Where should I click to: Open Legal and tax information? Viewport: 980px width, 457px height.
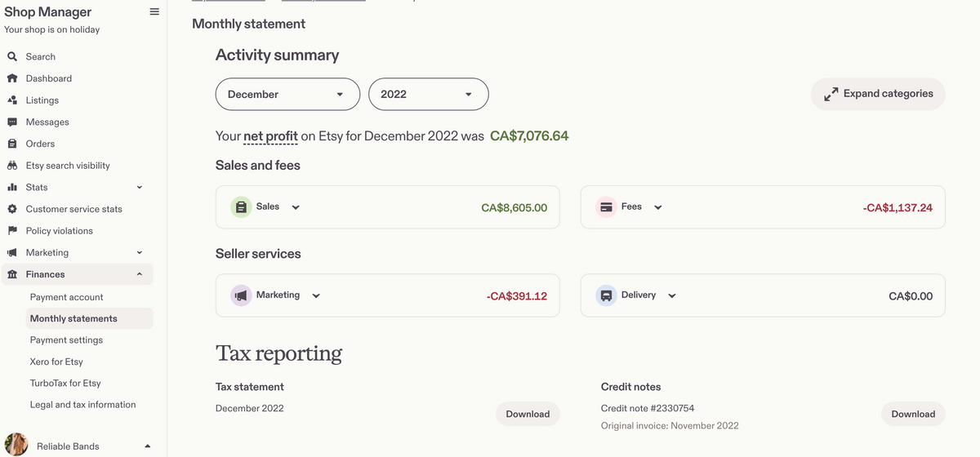82,405
